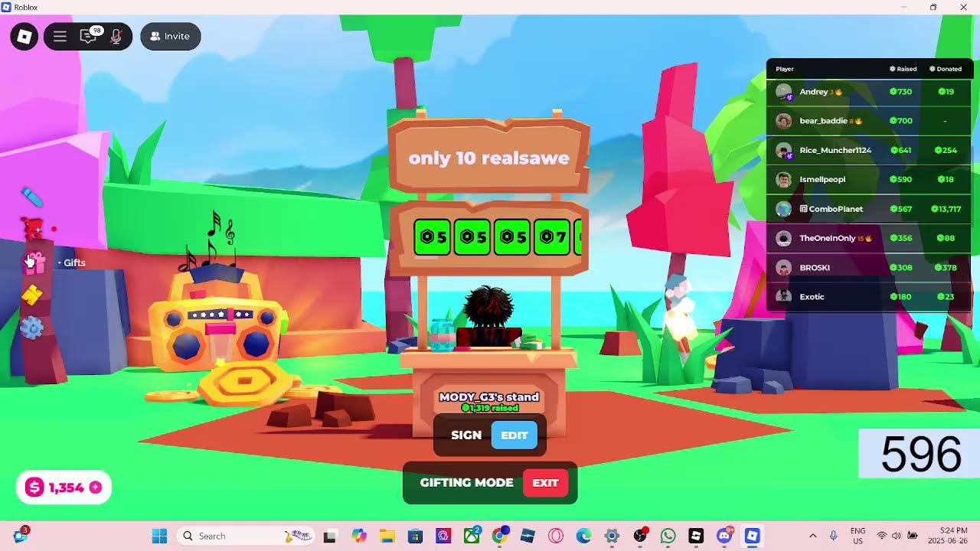Click ComboPlanet's 13,717 donated value

(946, 209)
